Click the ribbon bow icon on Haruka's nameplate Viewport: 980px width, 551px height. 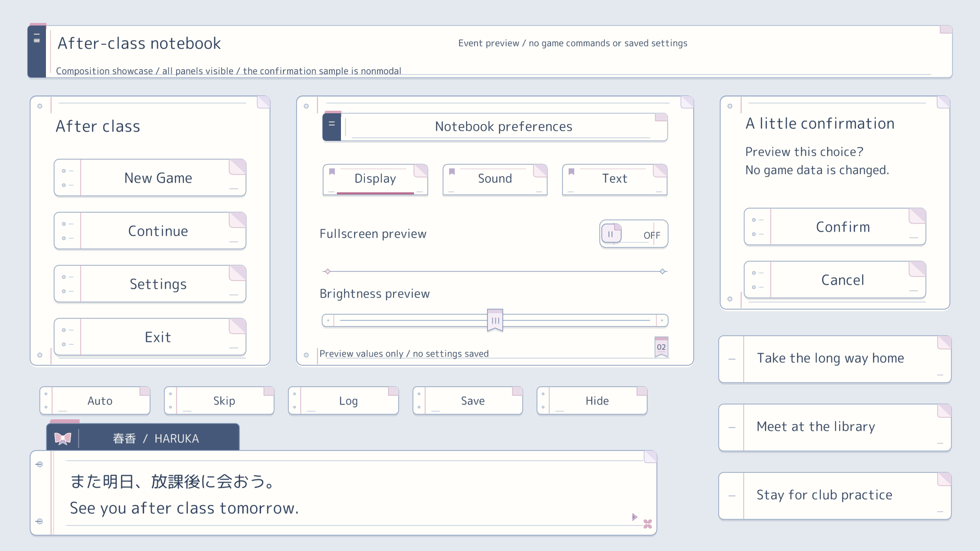click(63, 438)
